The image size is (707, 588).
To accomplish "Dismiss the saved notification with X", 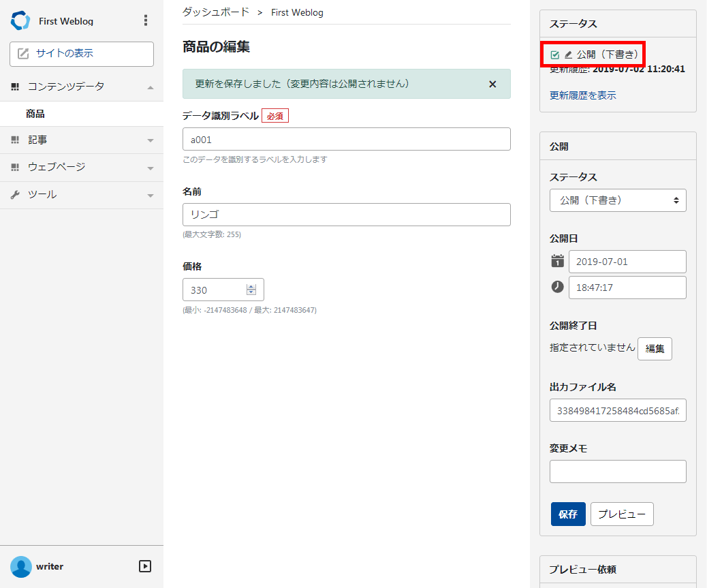I will click(x=492, y=84).
